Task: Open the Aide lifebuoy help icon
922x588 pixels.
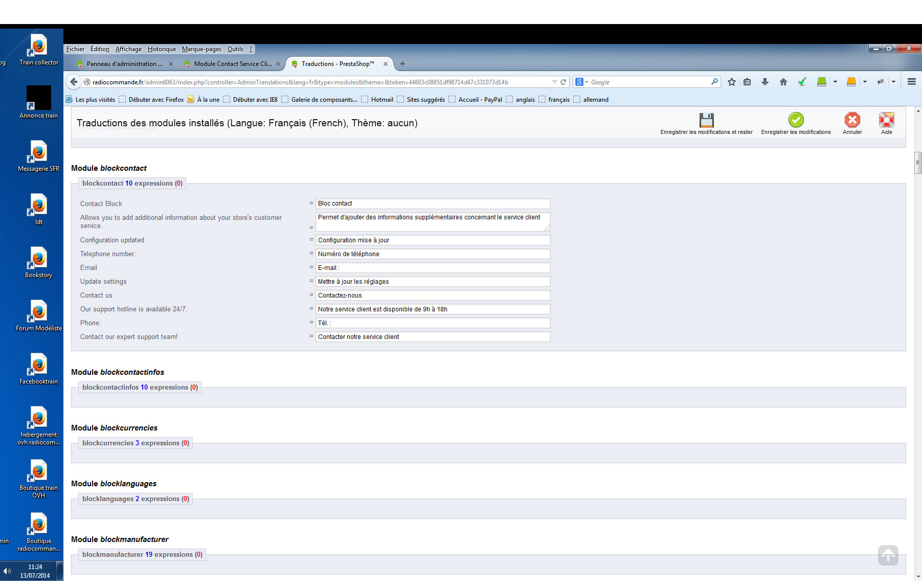Action: coord(886,120)
